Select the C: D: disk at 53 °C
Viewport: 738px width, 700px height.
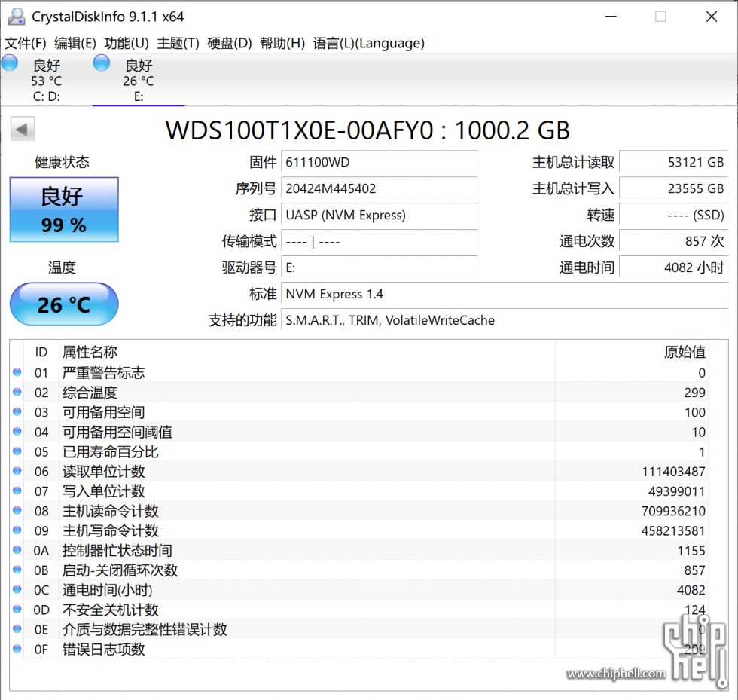click(46, 80)
